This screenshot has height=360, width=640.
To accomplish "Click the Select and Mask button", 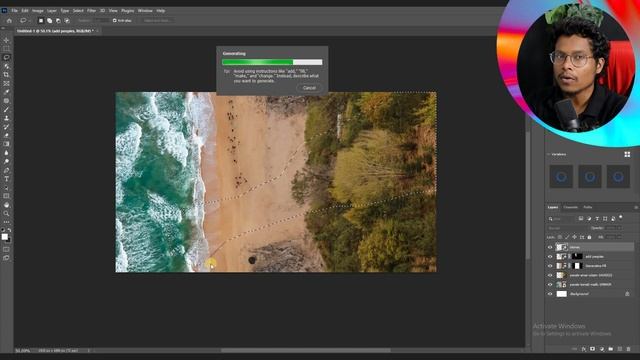I will pos(158,21).
